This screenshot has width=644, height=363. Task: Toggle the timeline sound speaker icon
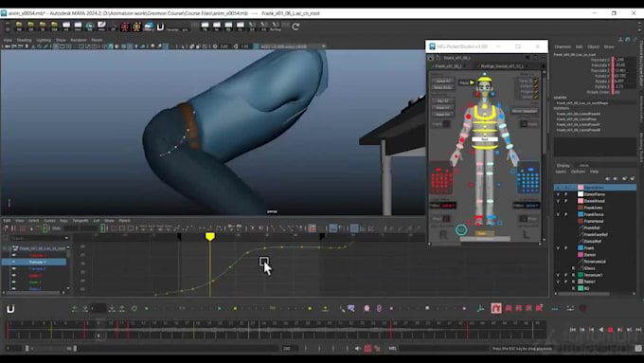[x=358, y=348]
